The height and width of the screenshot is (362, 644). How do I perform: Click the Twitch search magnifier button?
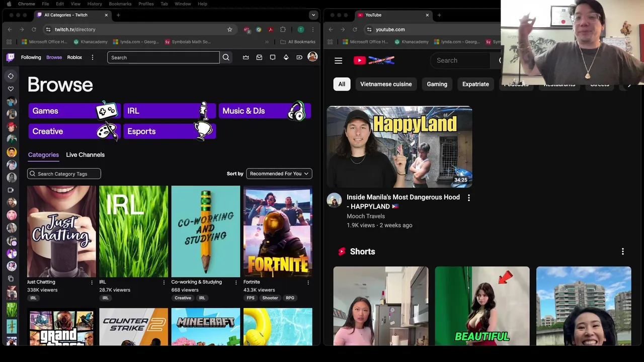click(x=226, y=57)
